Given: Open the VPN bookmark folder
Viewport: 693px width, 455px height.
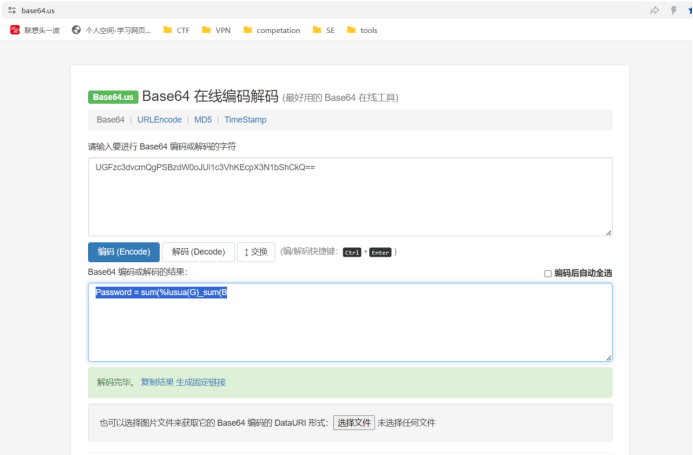Looking at the screenshot, I should (216, 30).
